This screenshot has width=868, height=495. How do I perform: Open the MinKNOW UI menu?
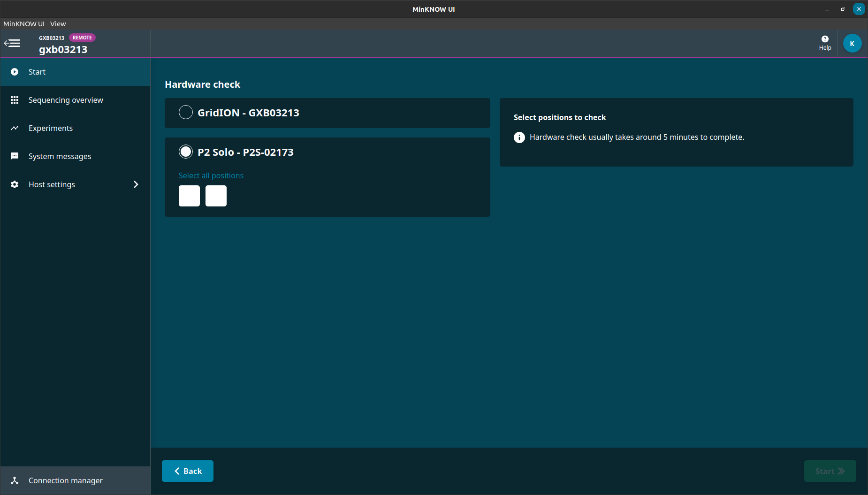coord(24,24)
